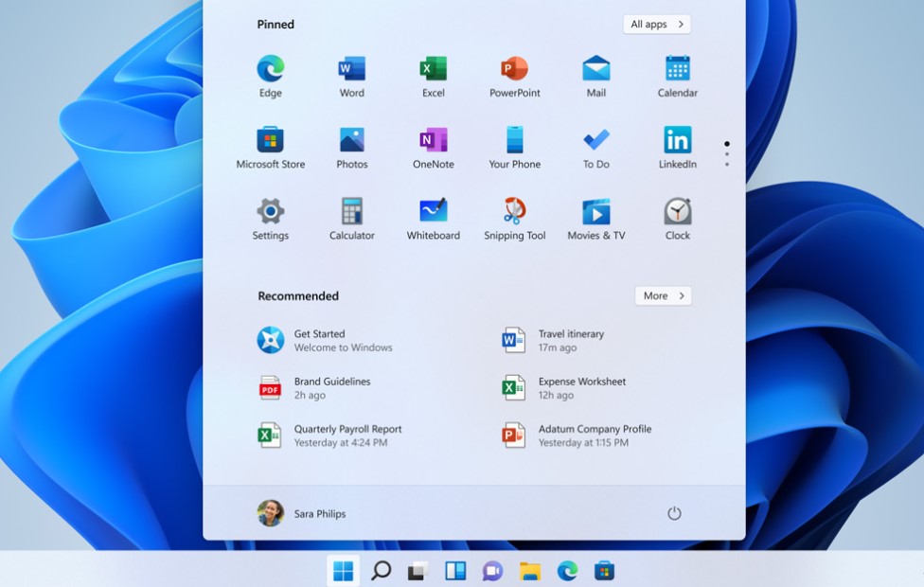
Task: Open the OneNote app
Action: [433, 141]
